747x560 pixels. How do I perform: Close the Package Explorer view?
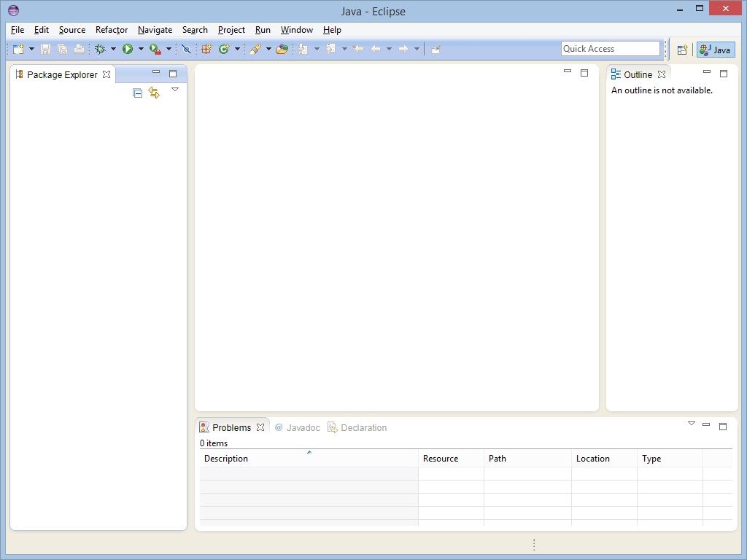click(x=107, y=75)
